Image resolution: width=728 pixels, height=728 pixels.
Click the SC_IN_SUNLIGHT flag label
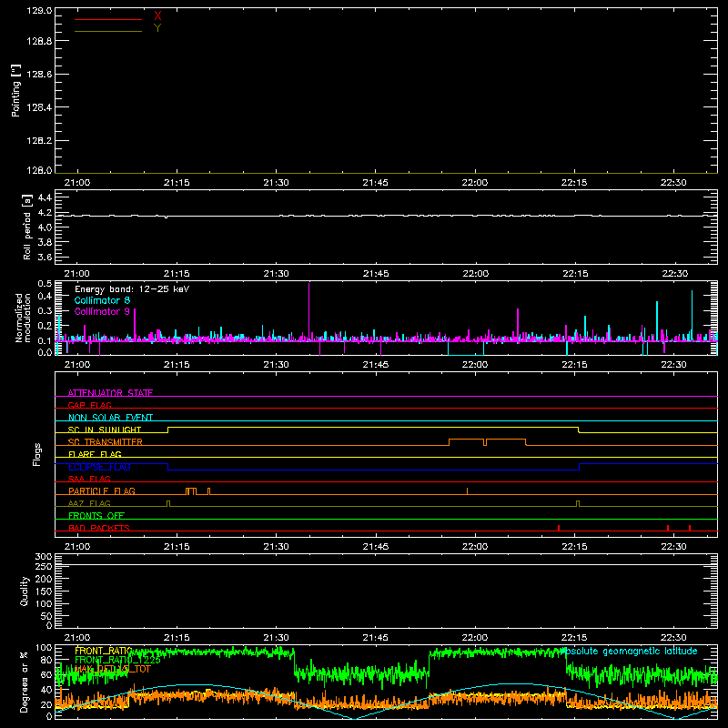pyautogui.click(x=105, y=430)
